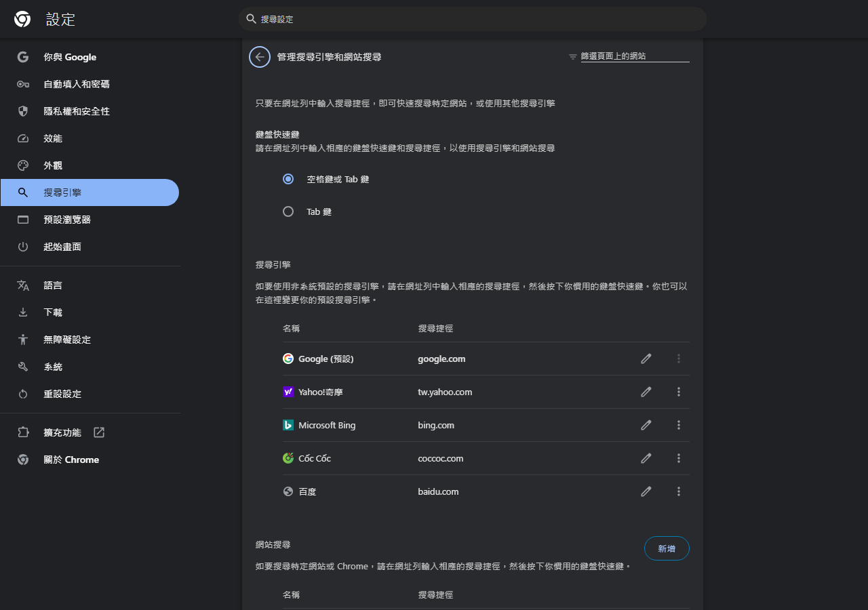Click the back arrow on 管理搜尋引擎和網站搜尋 page
Viewport: 868px width, 610px height.
(x=259, y=57)
